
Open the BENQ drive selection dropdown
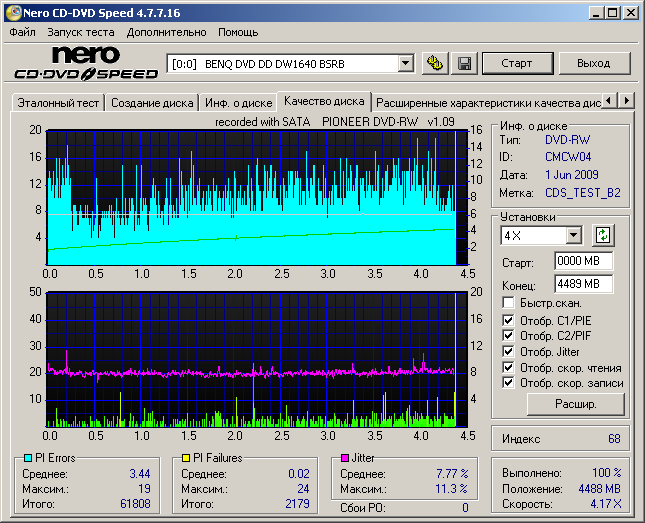(405, 63)
